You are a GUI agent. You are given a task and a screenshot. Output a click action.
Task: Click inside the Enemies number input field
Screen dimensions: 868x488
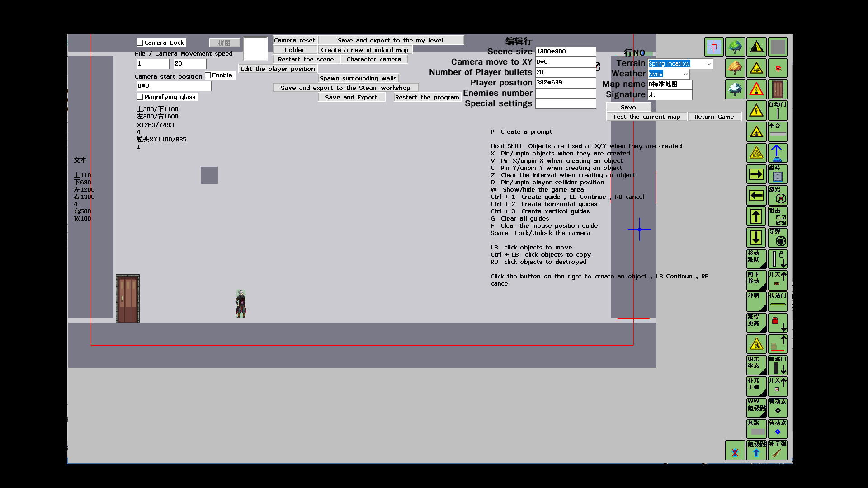[566, 94]
